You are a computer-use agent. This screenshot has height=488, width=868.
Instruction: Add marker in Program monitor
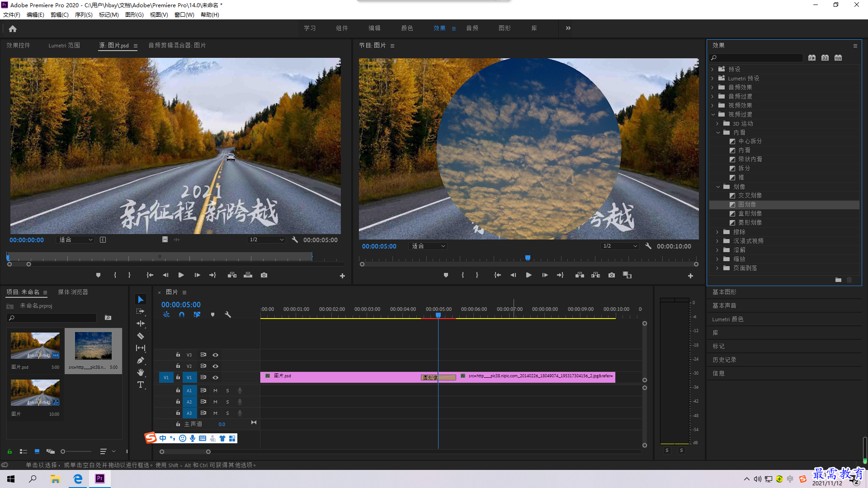pyautogui.click(x=446, y=275)
